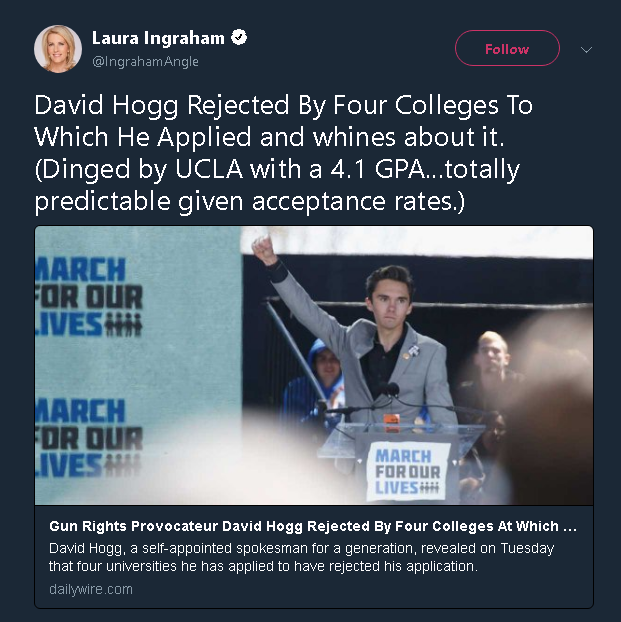Expand the tweet options chevron menu
Screen dimensions: 621x622
[x=586, y=49]
